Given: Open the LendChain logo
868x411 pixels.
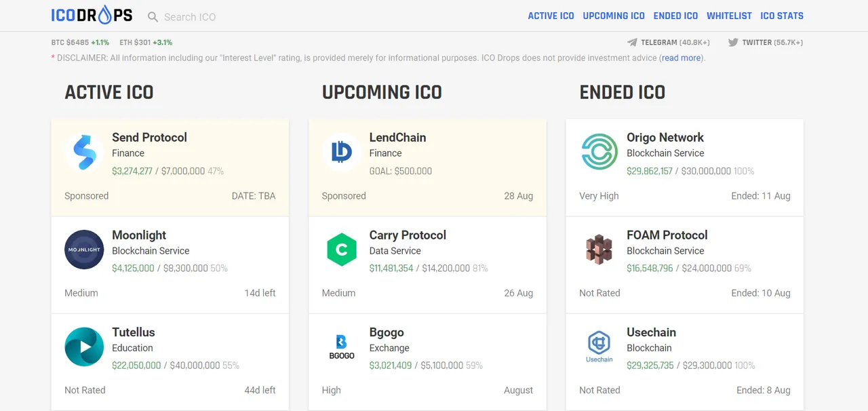Looking at the screenshot, I should tap(342, 153).
